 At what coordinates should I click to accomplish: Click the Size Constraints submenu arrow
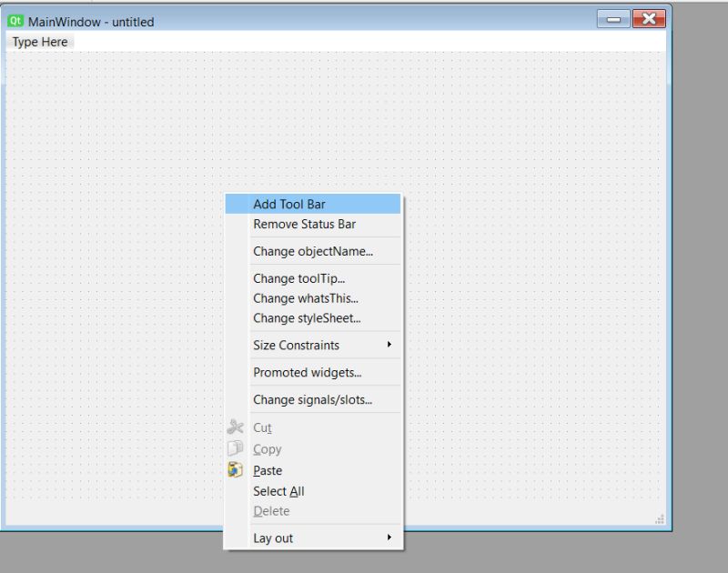point(391,345)
